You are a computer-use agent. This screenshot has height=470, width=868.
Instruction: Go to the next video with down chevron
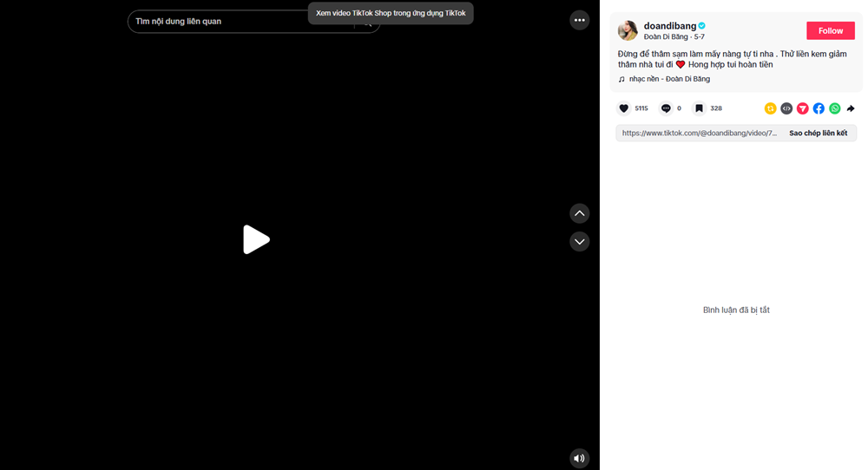(580, 241)
